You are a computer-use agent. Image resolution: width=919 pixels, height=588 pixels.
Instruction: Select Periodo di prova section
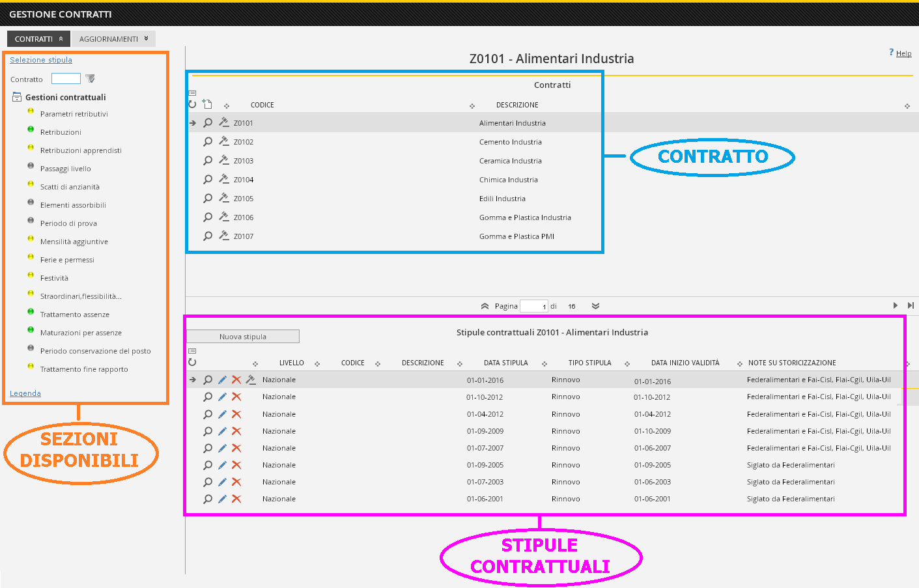point(68,223)
